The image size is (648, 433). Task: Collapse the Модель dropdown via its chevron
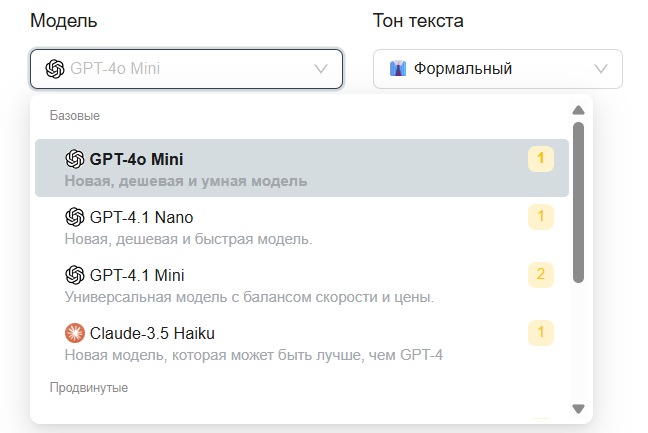321,69
